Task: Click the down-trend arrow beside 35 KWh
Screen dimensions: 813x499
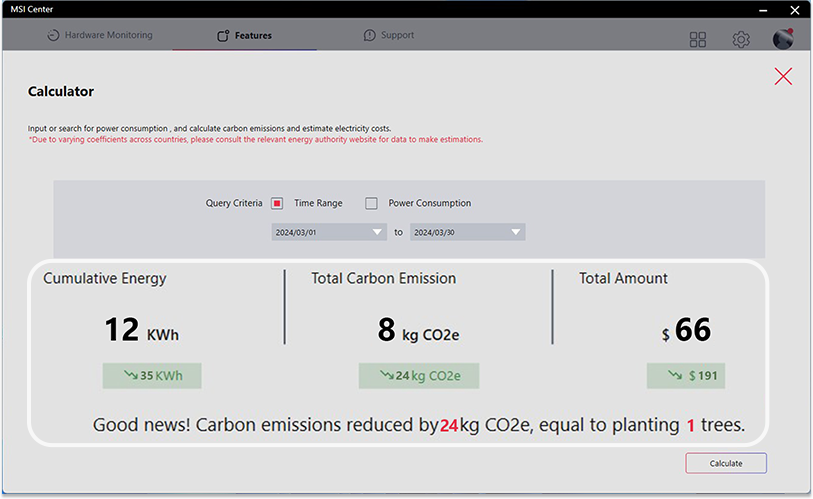Action: click(x=131, y=375)
